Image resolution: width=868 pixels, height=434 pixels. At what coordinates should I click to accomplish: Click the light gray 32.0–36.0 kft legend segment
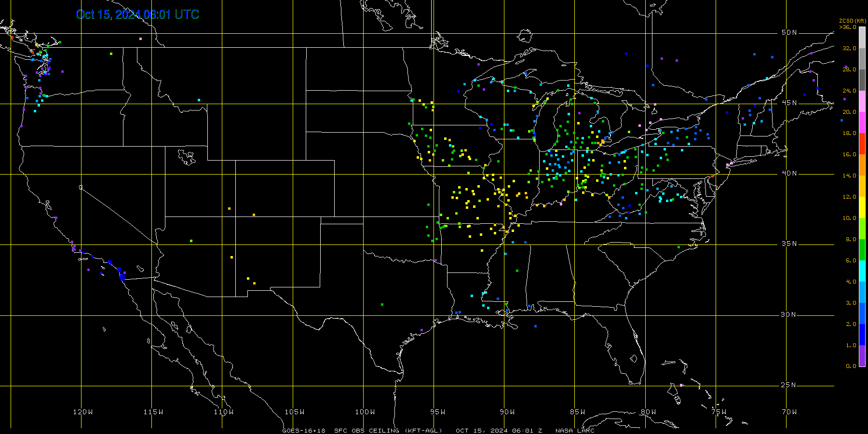[x=862, y=38]
